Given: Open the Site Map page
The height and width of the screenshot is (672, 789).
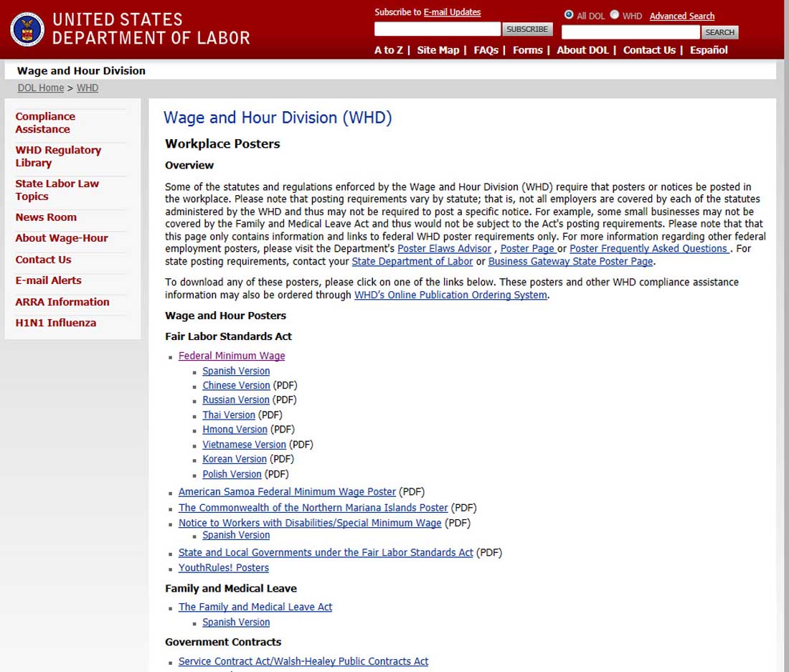Looking at the screenshot, I should [438, 50].
